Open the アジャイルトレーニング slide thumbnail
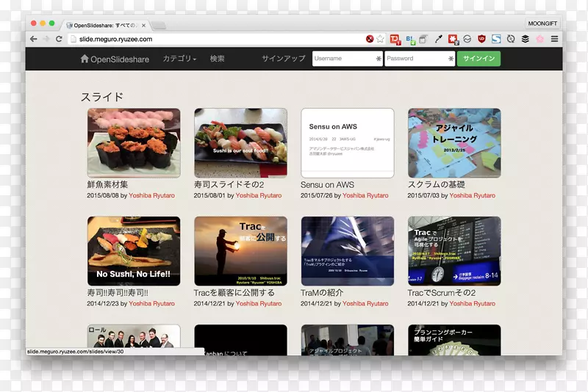 tap(454, 143)
